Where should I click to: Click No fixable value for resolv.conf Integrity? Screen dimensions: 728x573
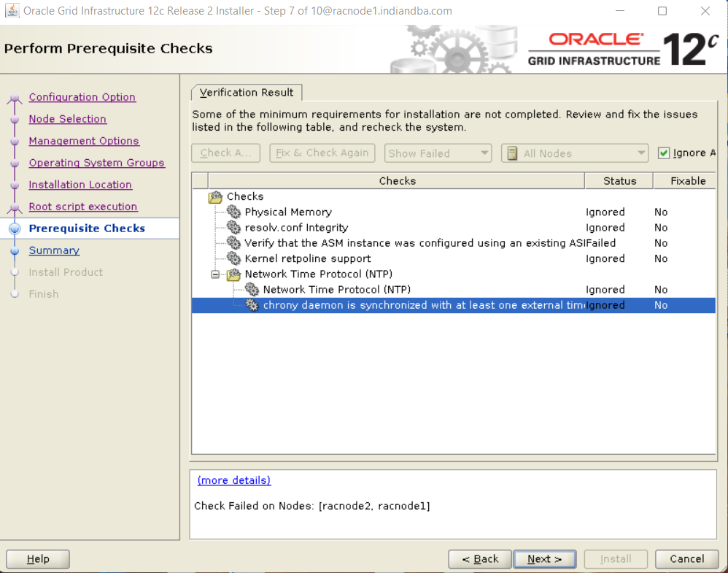coord(661,228)
